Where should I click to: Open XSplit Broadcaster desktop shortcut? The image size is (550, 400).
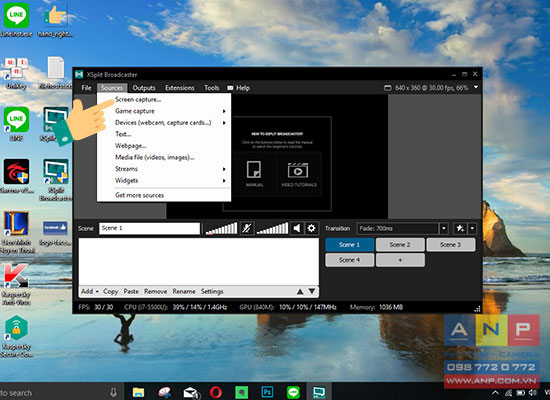click(56, 180)
